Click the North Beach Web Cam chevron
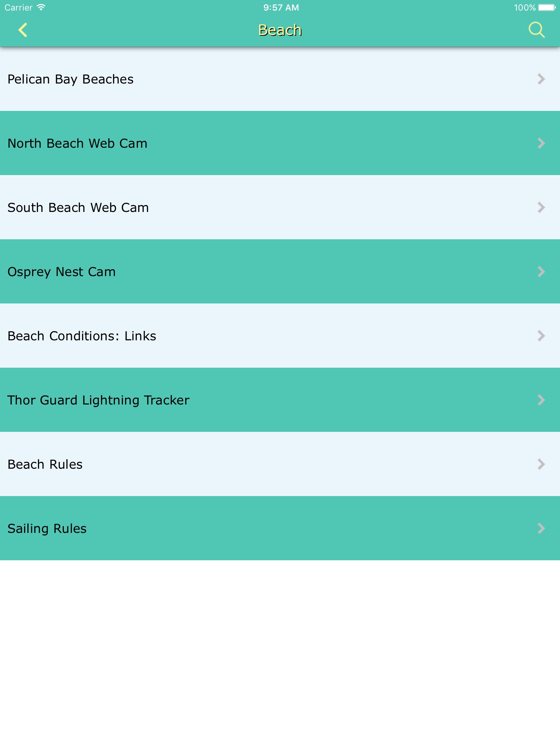This screenshot has width=560, height=747. click(541, 143)
